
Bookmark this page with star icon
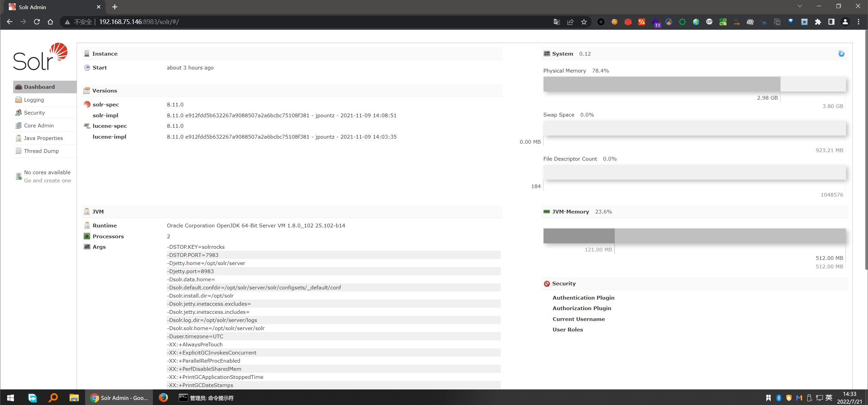(584, 22)
